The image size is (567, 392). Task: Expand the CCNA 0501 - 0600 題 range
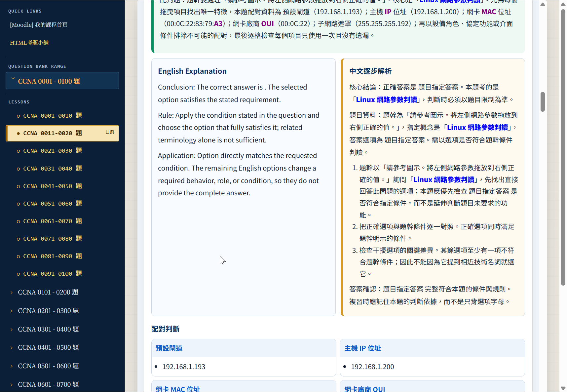tap(48, 366)
